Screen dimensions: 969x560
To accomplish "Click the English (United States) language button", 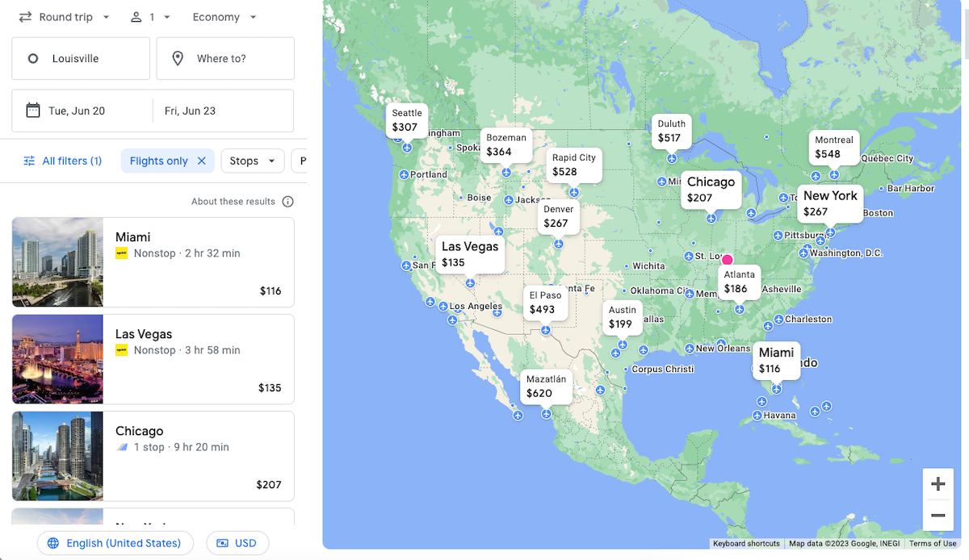I will (115, 543).
